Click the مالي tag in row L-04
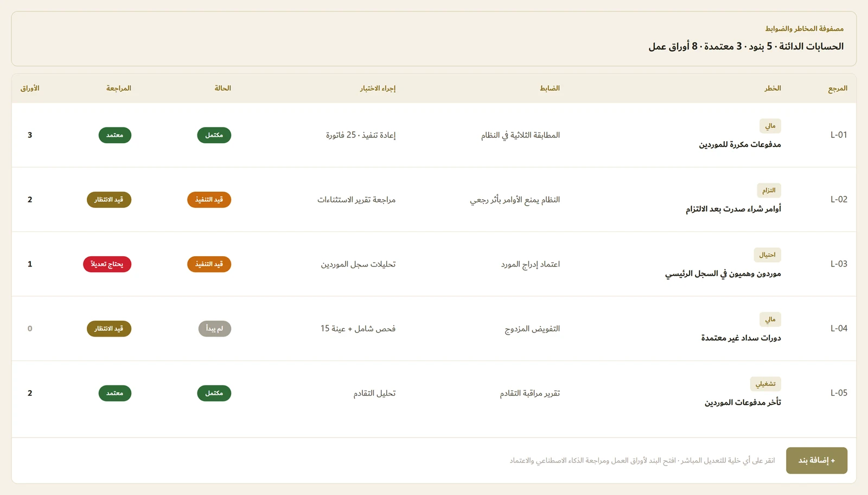The image size is (868, 495). 770,320
